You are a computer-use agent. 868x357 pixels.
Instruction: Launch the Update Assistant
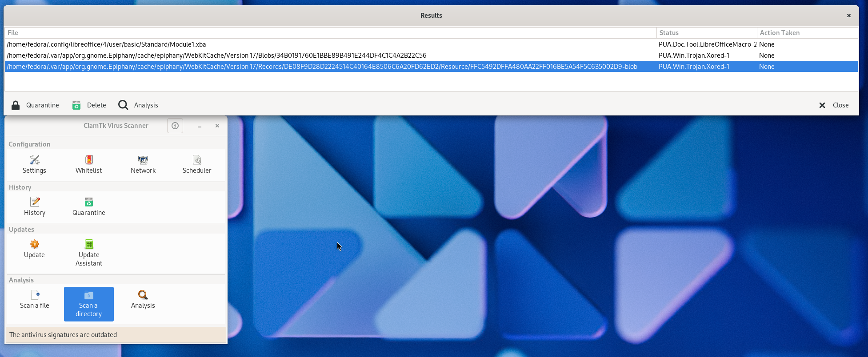pyautogui.click(x=89, y=253)
